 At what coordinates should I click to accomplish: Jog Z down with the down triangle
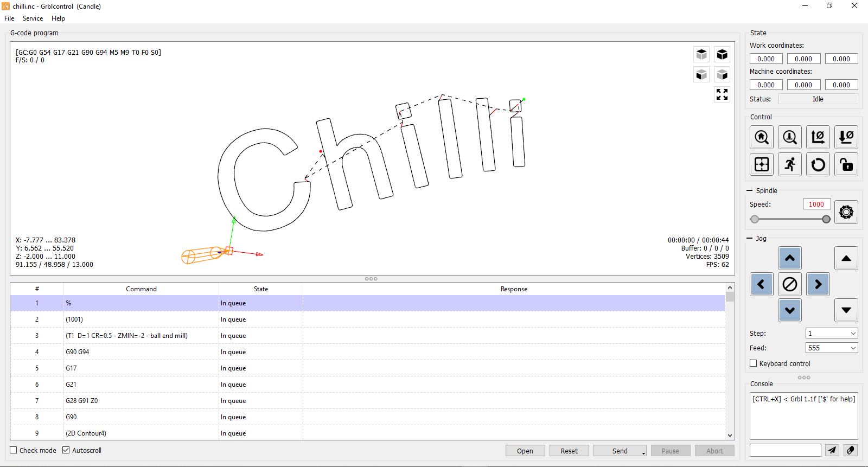pos(846,310)
